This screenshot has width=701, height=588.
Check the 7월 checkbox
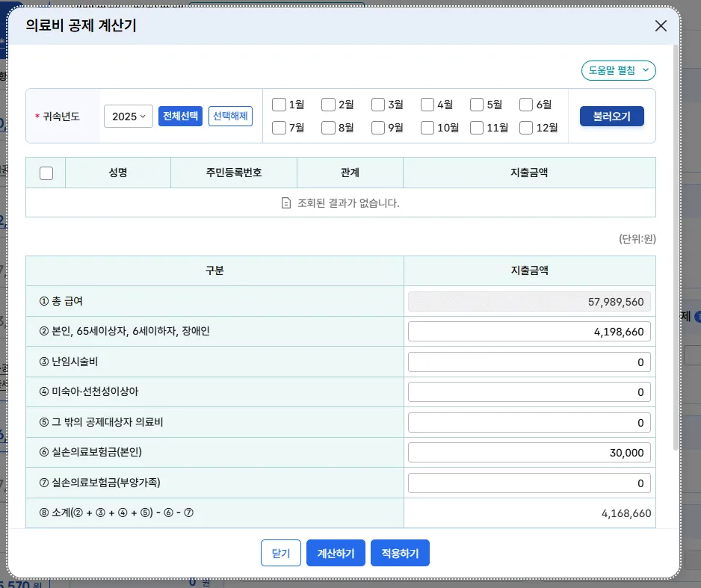(279, 128)
